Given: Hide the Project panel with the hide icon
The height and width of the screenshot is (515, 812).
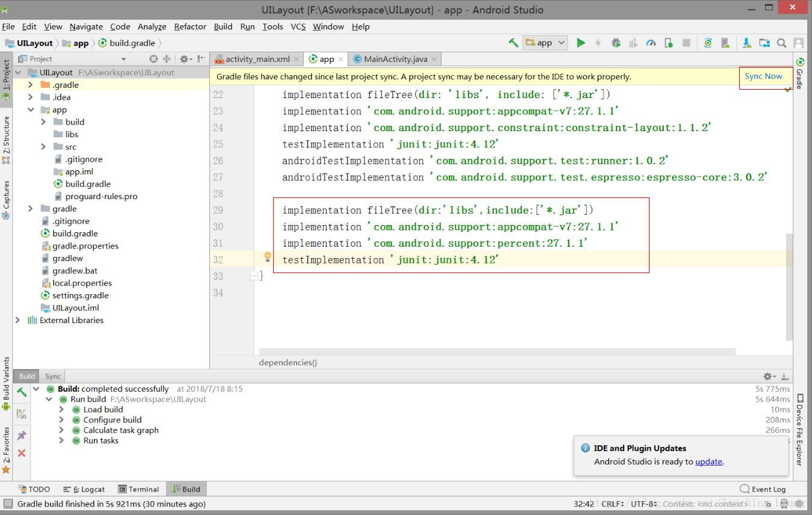Looking at the screenshot, I should click(201, 59).
